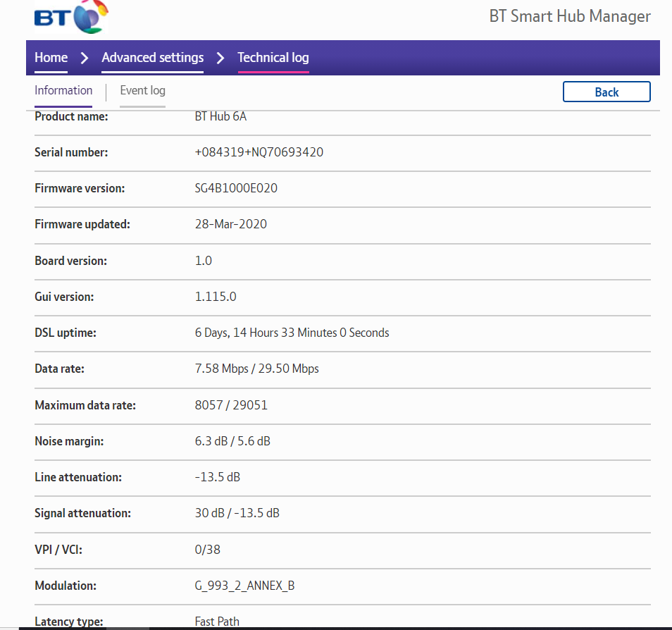
Task: Switch to the Event log tab
Action: click(x=142, y=91)
